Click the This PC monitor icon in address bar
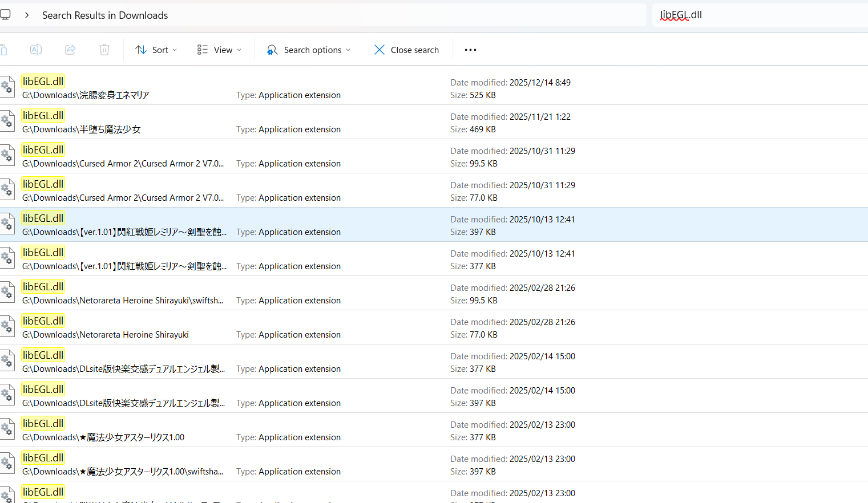The width and height of the screenshot is (868, 503). tap(5, 15)
